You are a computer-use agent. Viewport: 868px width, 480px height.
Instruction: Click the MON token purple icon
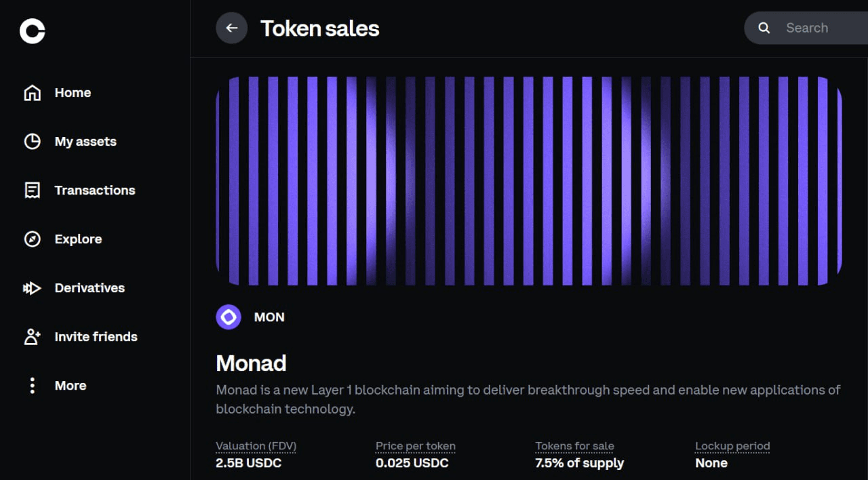pos(229,317)
